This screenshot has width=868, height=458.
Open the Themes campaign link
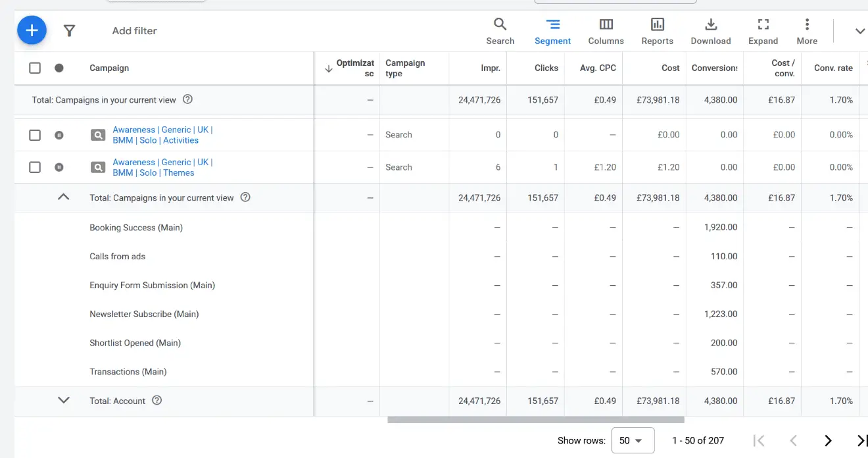pyautogui.click(x=162, y=167)
